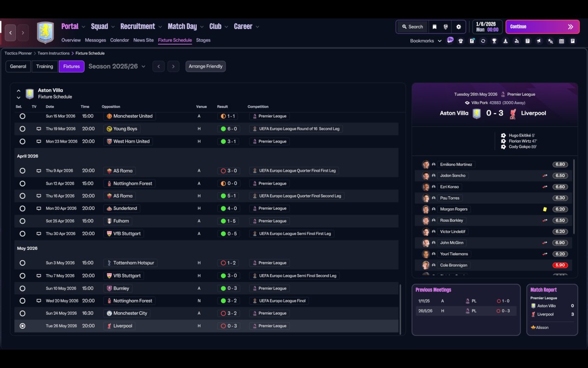Screen dimensions: 588x368
Task: Click the megaphone icon in the bookmarks bar
Action: (x=539, y=41)
